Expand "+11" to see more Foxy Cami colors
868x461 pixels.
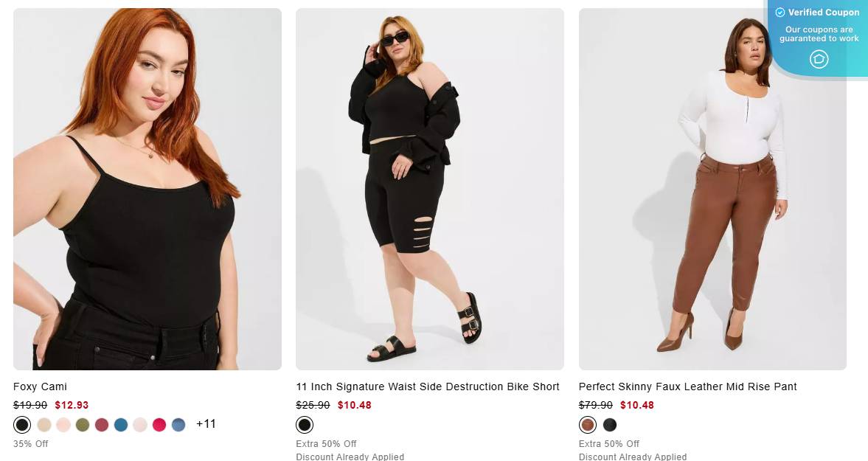(x=205, y=424)
